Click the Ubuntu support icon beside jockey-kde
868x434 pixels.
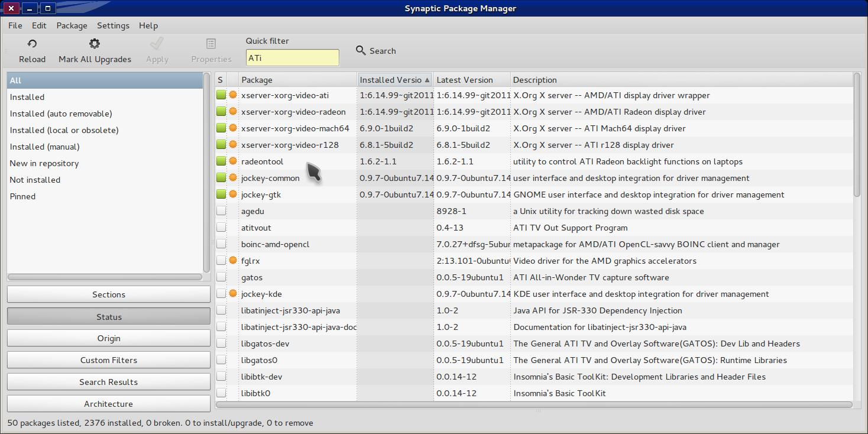tap(233, 293)
